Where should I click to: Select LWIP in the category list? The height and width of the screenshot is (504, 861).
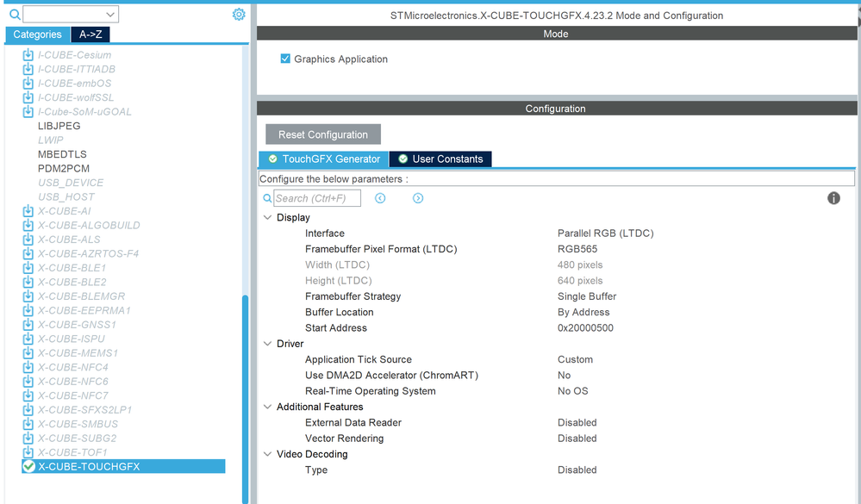(51, 140)
